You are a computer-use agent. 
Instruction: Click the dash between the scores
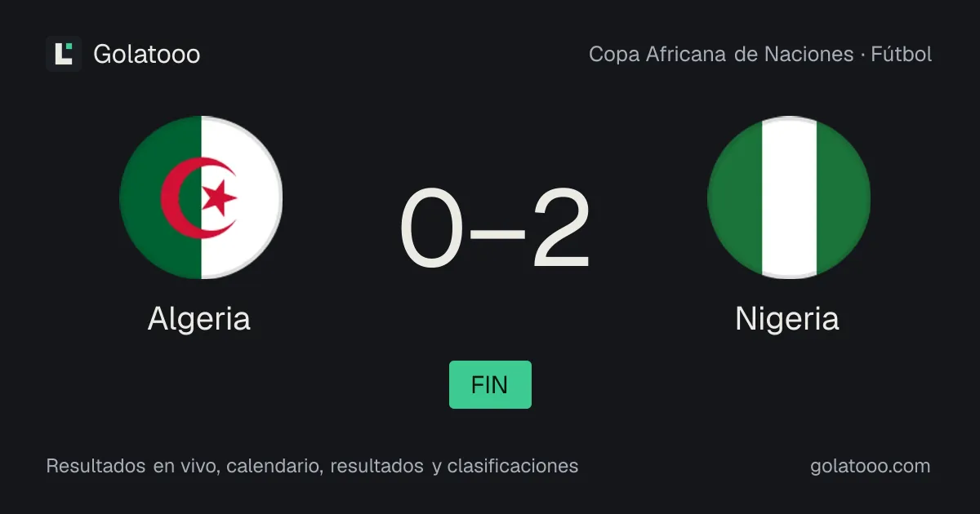[x=497, y=233]
